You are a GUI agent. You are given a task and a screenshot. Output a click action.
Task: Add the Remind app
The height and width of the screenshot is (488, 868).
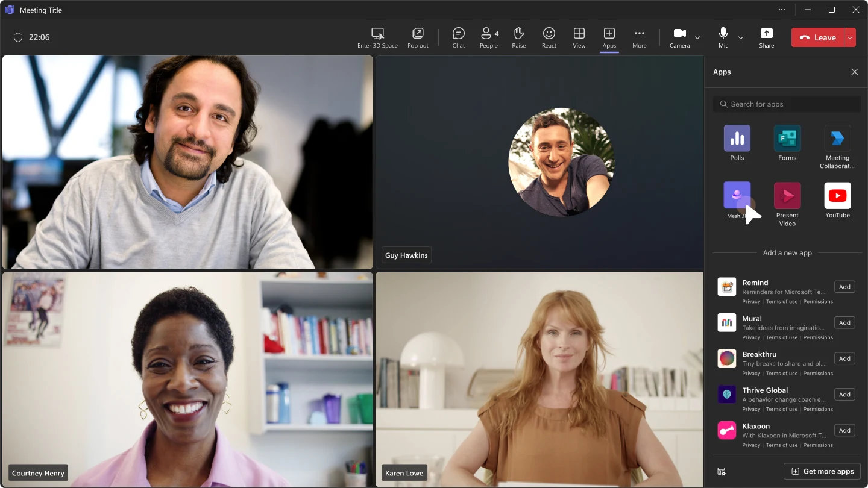(844, 287)
